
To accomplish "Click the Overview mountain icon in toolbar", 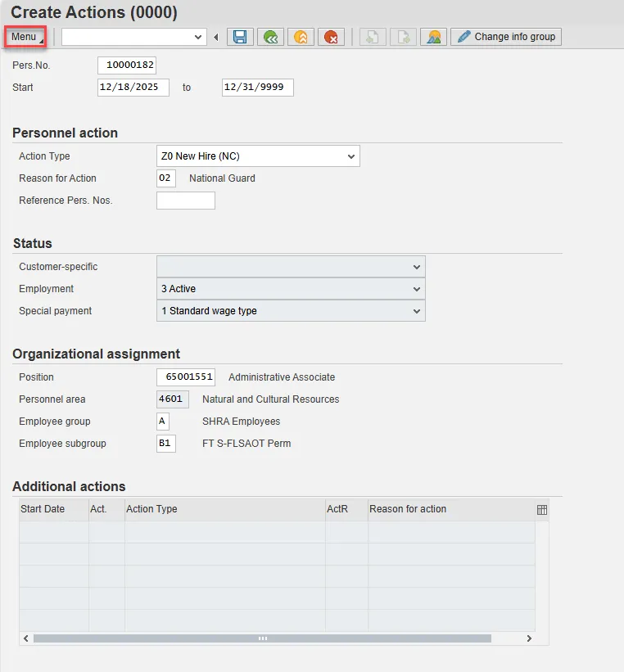I will [433, 37].
